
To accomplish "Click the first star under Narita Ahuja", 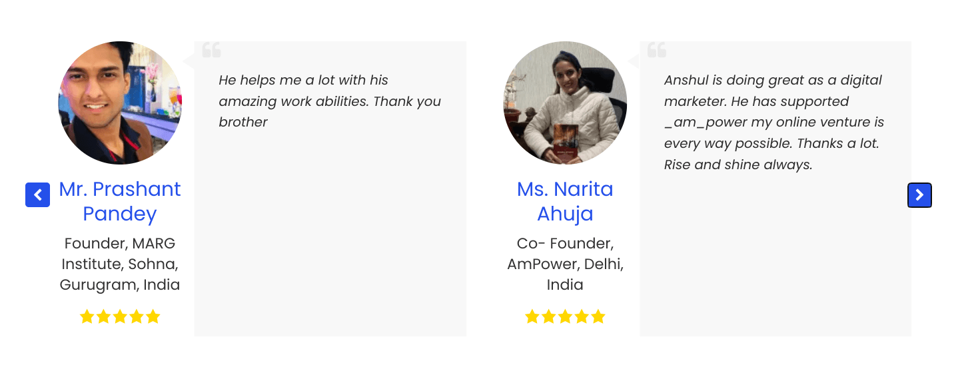I will point(532,317).
